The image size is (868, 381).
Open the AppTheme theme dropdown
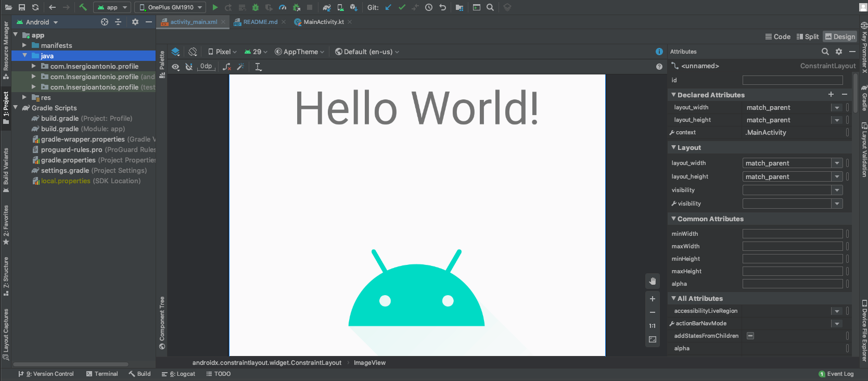[x=300, y=52]
